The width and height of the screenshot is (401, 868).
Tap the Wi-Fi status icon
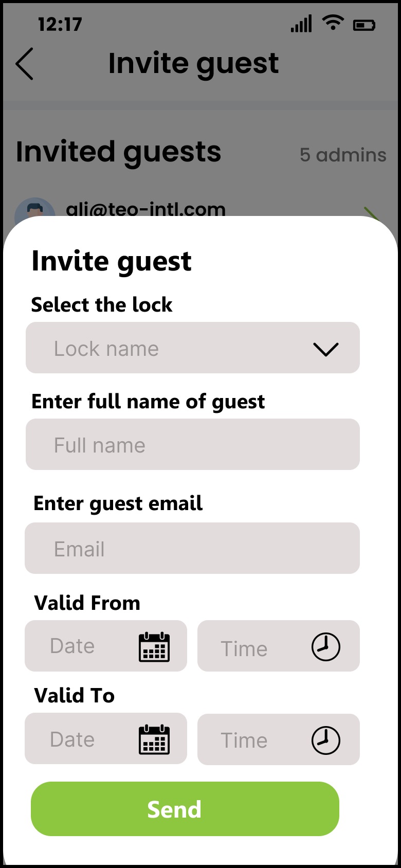[333, 23]
